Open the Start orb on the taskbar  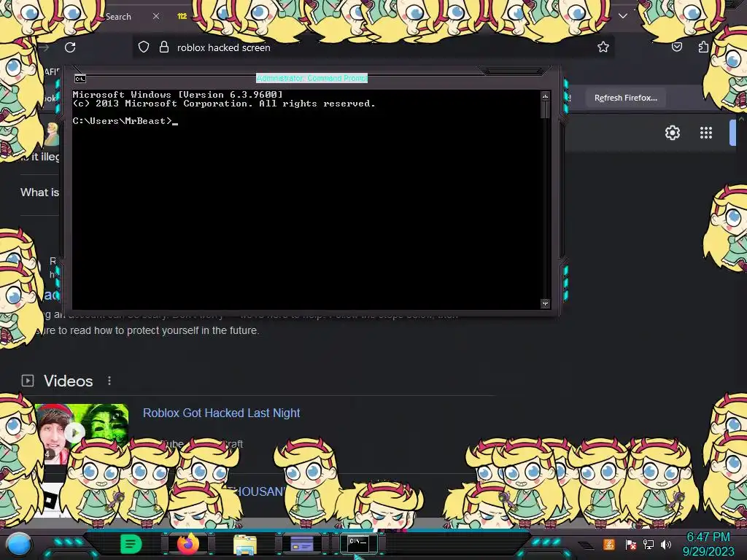[x=19, y=544]
